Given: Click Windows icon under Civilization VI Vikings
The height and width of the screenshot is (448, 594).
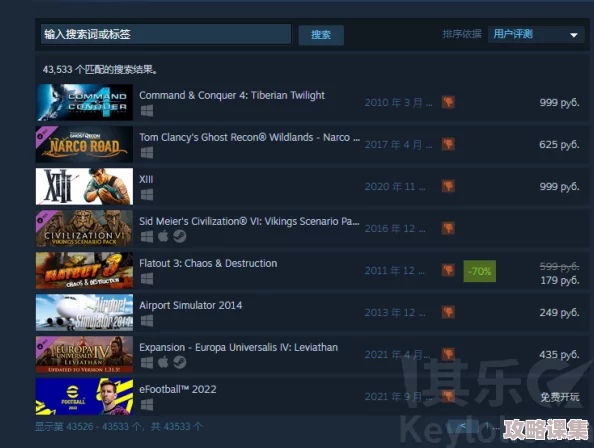Looking at the screenshot, I should pyautogui.click(x=147, y=237).
